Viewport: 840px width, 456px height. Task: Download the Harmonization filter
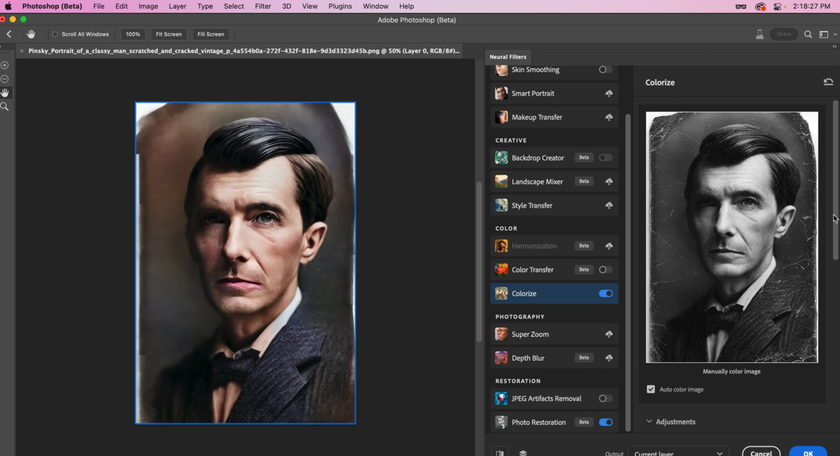tap(609, 246)
